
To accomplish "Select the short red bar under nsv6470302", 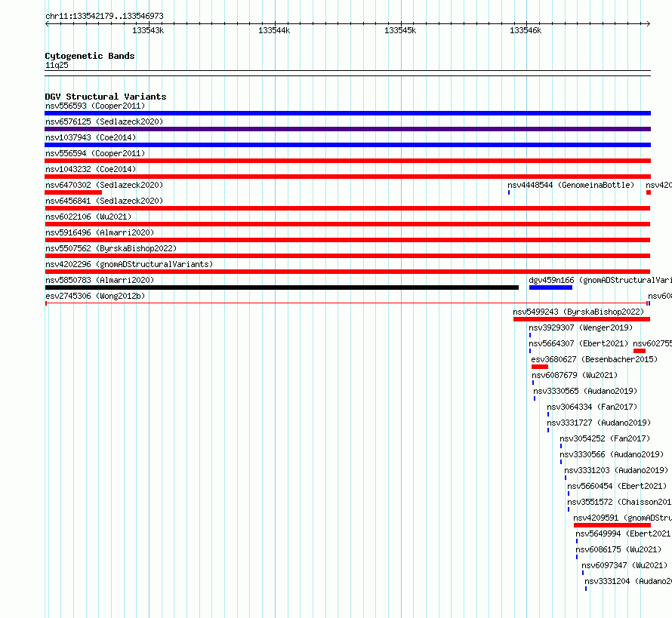I will point(73,192).
